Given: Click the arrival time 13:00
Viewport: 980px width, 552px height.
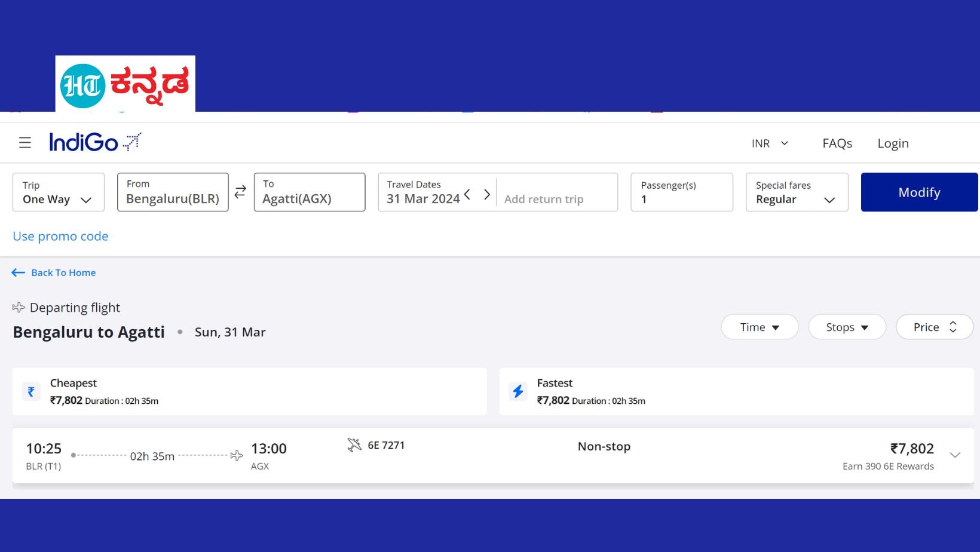Looking at the screenshot, I should [x=269, y=449].
